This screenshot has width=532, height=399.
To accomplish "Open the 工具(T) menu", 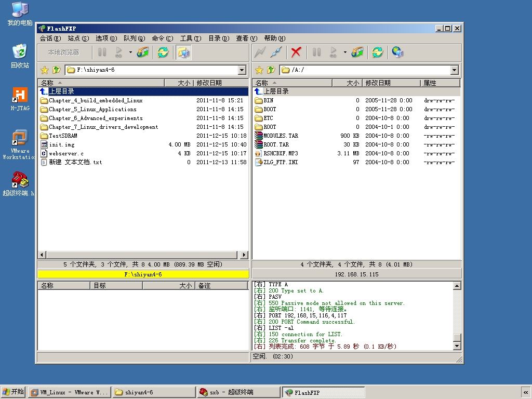I will (191, 38).
